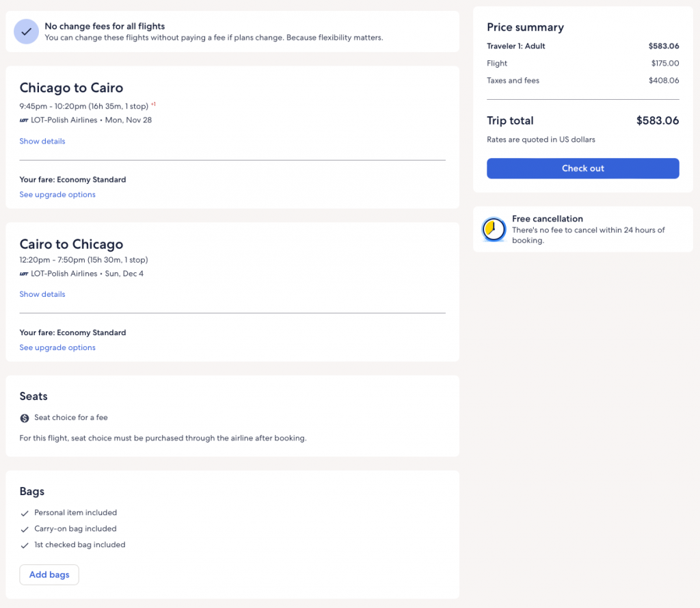The width and height of the screenshot is (700, 608).
Task: Click LOT airline logo for Cairo to Chicago
Action: [x=24, y=274]
